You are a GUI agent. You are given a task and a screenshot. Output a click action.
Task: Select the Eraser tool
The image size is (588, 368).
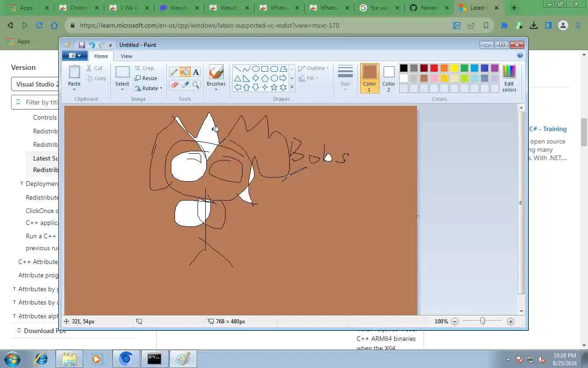174,85
